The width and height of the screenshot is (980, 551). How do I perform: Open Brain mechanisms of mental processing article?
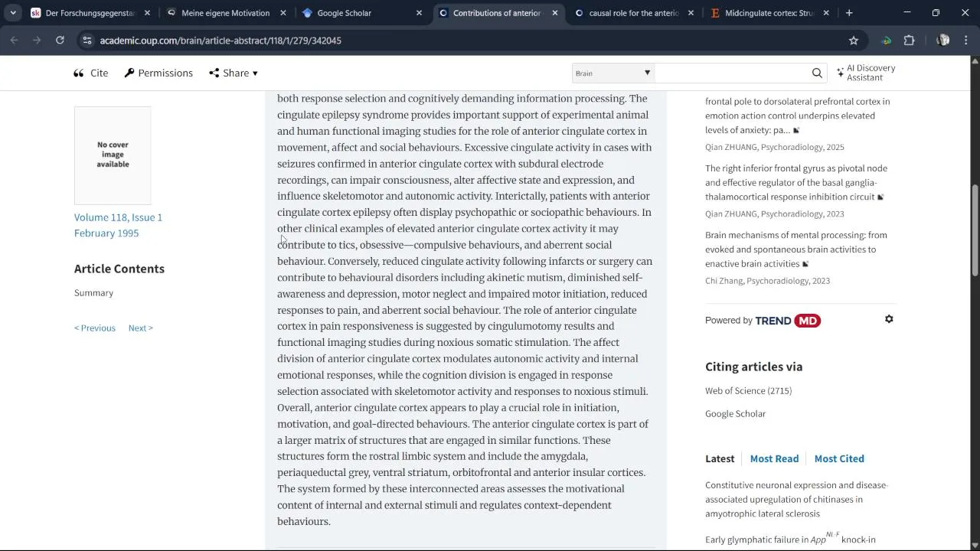[795, 249]
